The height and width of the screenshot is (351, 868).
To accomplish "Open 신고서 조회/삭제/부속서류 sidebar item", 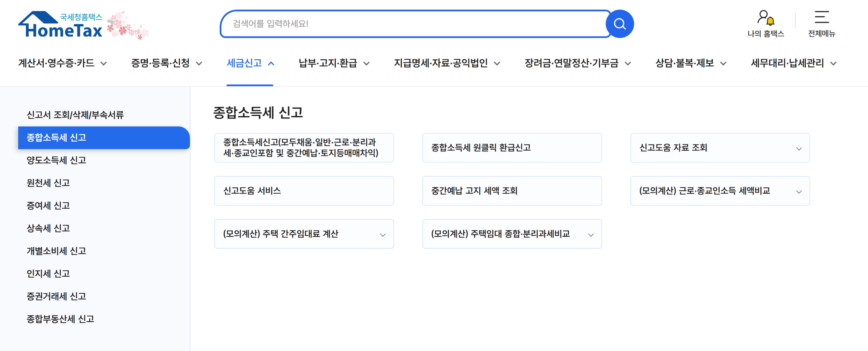I will pyautogui.click(x=75, y=115).
